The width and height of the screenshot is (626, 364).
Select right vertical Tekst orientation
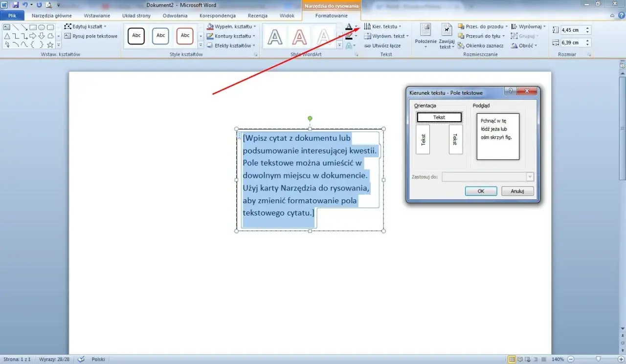[455, 139]
